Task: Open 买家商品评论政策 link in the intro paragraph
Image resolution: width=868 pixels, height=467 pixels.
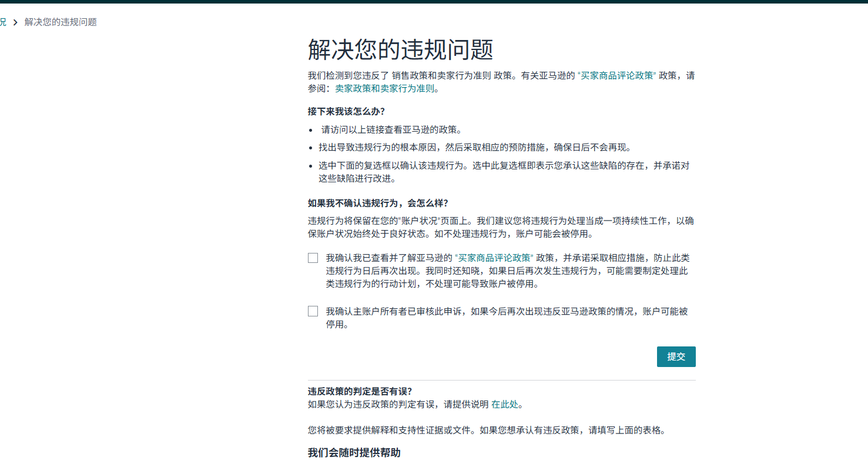Action: pos(617,76)
